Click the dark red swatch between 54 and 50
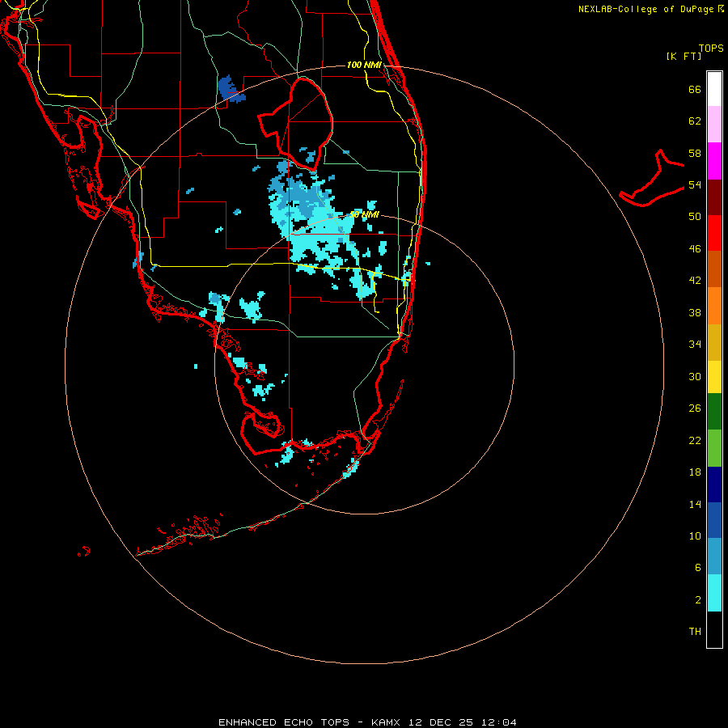Viewport: 728px width, 728px height. (714, 197)
